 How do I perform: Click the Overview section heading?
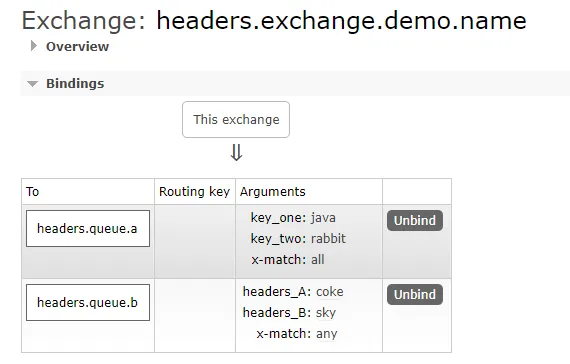(x=77, y=47)
